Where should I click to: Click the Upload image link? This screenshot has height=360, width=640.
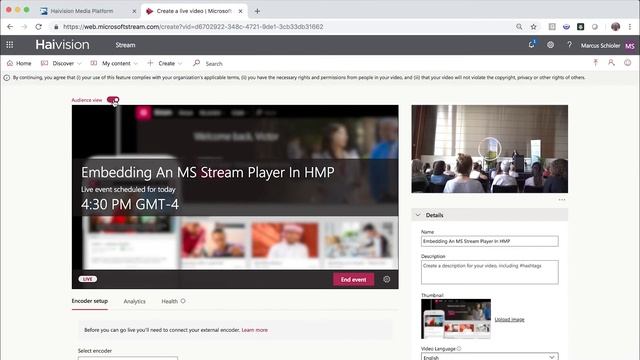(509, 319)
